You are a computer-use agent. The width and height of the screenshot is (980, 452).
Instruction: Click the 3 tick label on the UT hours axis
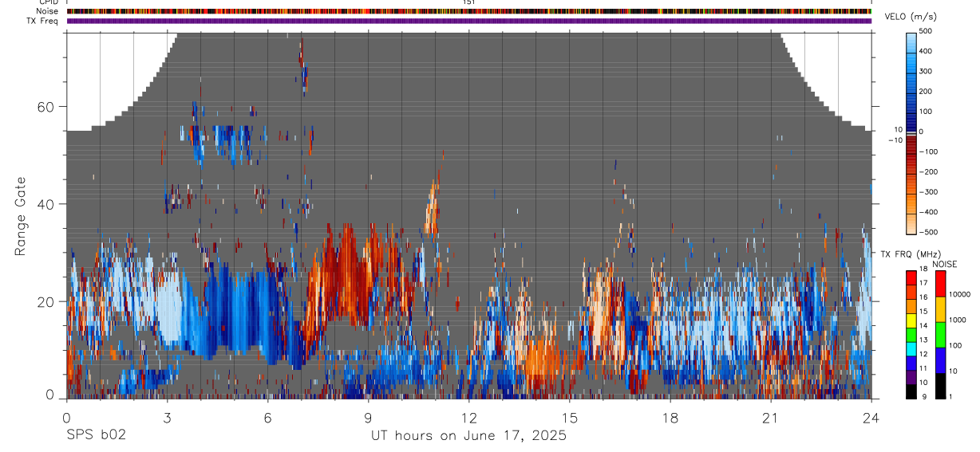(167, 418)
